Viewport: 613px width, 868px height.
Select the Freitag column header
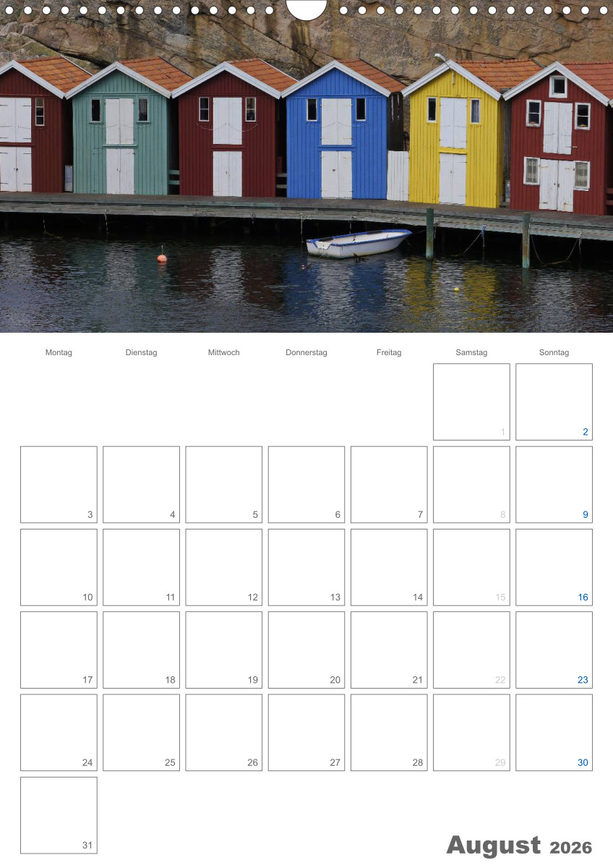389,352
